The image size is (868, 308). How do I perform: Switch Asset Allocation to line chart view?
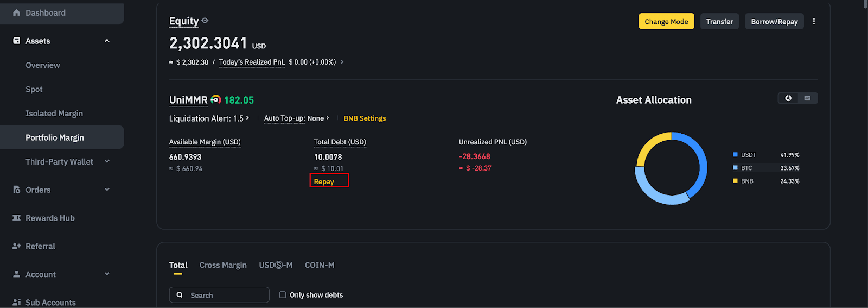coord(807,98)
